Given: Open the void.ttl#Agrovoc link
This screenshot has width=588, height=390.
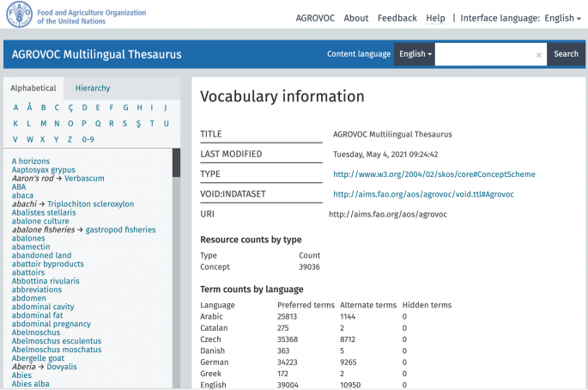Looking at the screenshot, I should [423, 194].
